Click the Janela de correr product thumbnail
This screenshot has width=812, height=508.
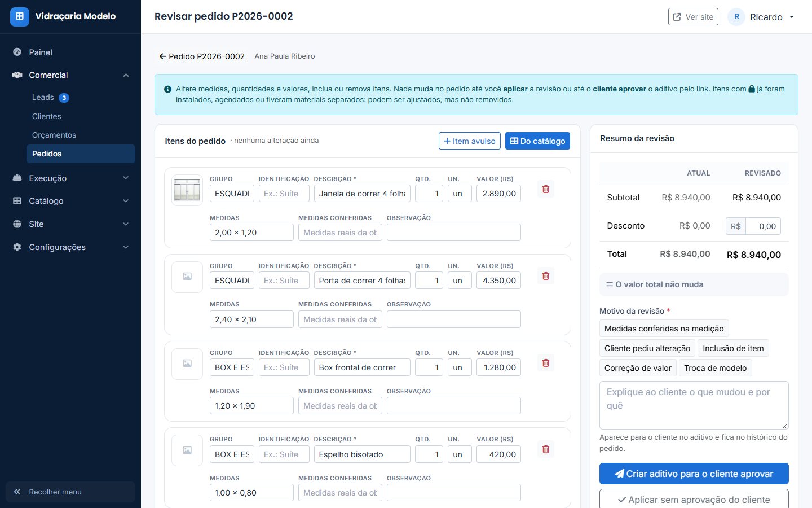pyautogui.click(x=187, y=190)
